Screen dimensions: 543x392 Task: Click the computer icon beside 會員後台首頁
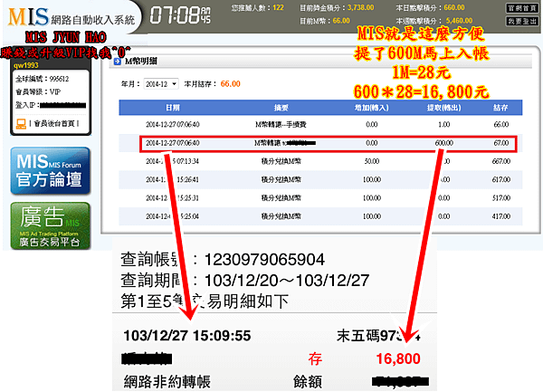click(x=21, y=124)
